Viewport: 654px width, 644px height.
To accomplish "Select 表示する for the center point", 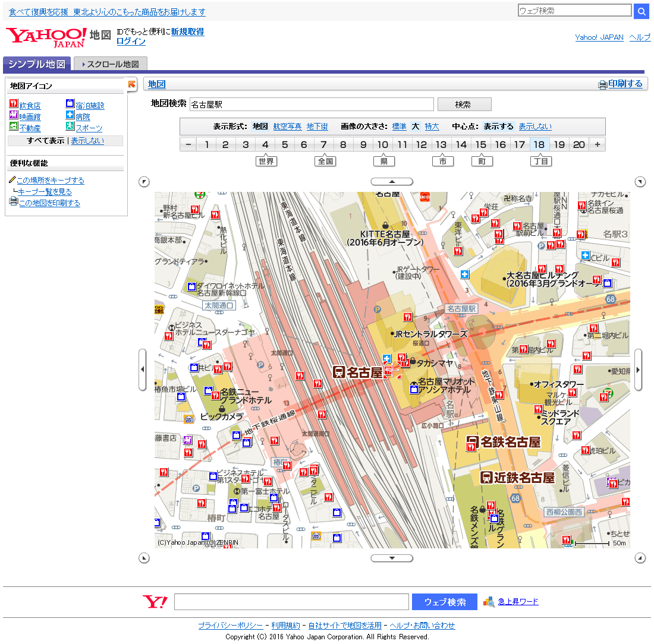I will pos(498,127).
